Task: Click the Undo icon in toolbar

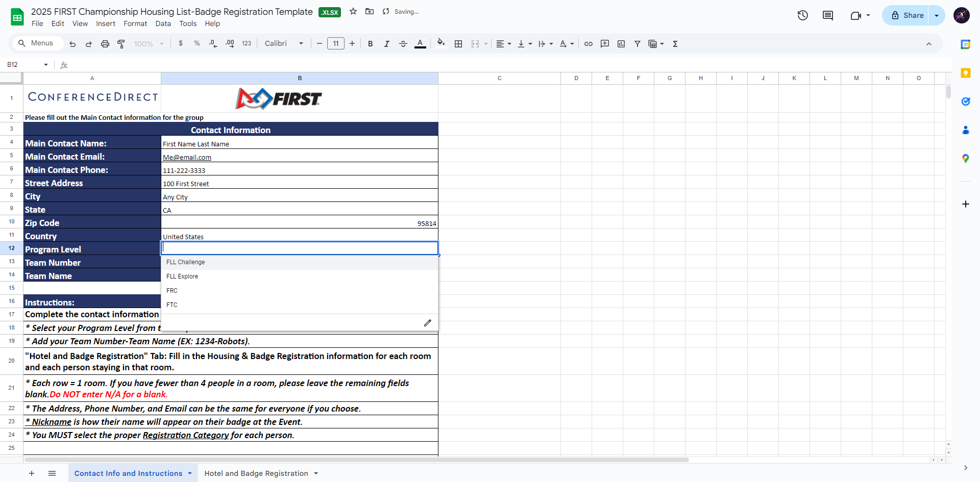Action: point(72,44)
